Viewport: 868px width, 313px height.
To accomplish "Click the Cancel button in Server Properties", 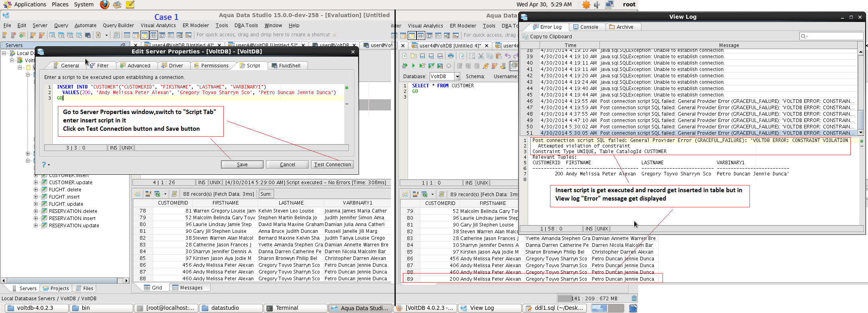I will (x=287, y=164).
